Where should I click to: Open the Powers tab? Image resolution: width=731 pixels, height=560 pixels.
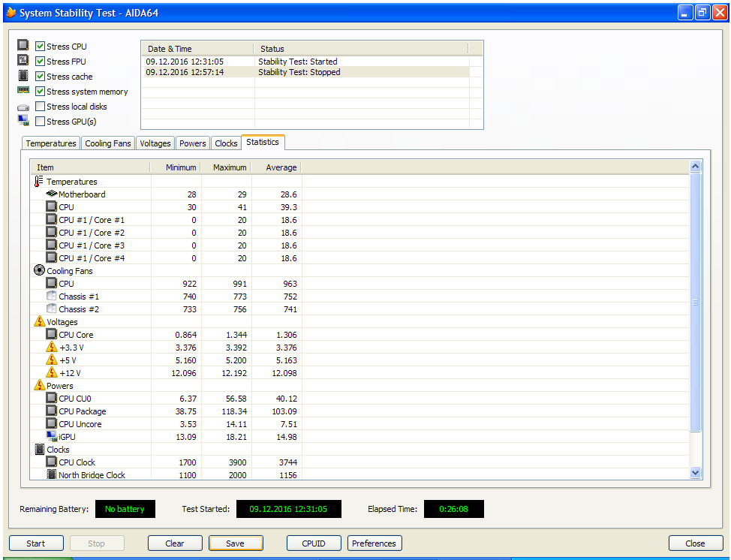(x=193, y=143)
